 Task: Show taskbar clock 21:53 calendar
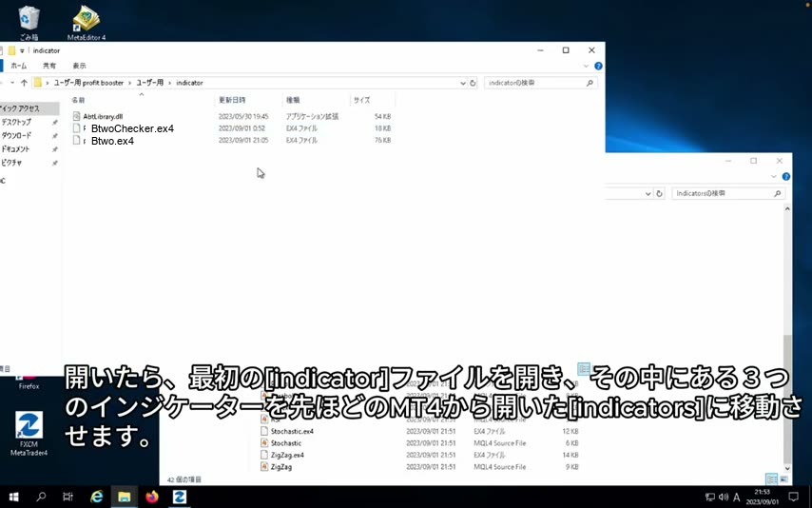(763, 497)
